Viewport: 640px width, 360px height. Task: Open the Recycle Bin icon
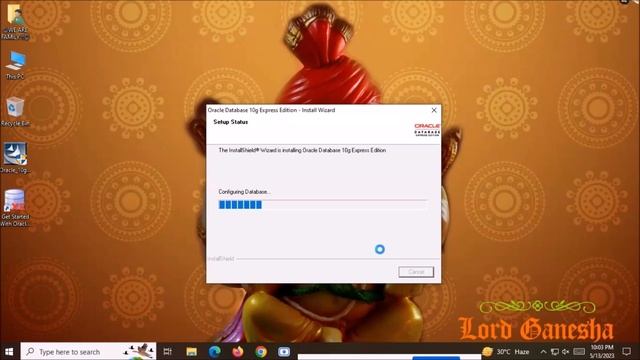point(16,111)
